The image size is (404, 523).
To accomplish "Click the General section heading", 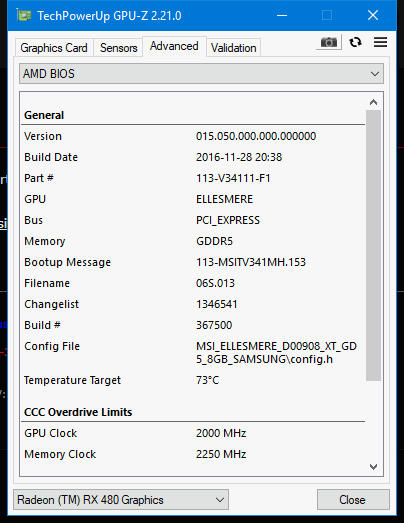I will tap(44, 115).
